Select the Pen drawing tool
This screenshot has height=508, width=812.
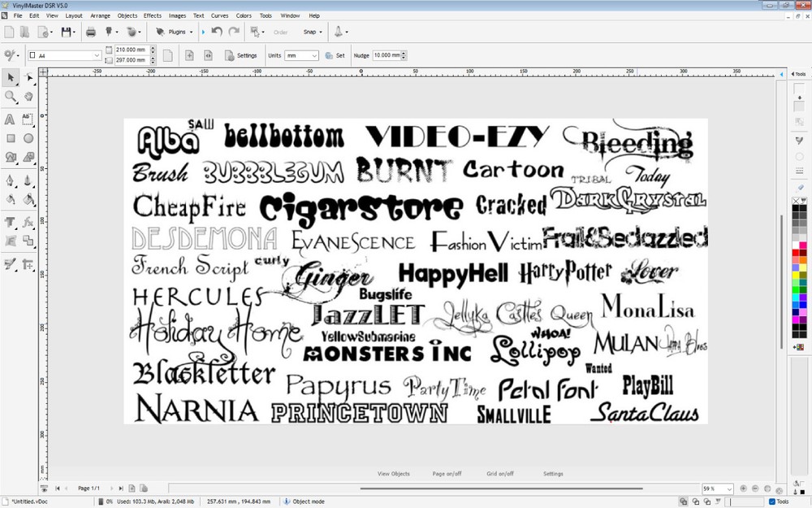pyautogui.click(x=10, y=180)
